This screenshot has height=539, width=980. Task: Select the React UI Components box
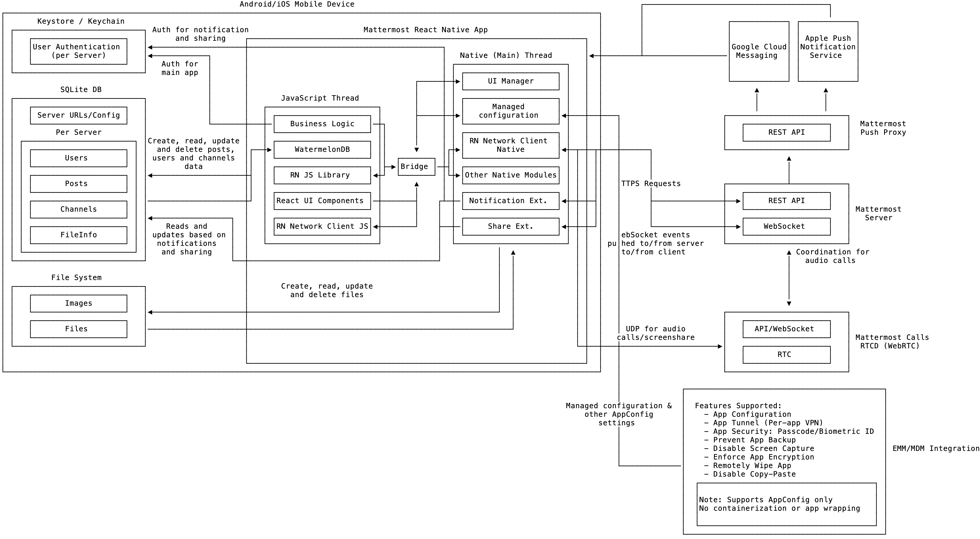tap(322, 201)
